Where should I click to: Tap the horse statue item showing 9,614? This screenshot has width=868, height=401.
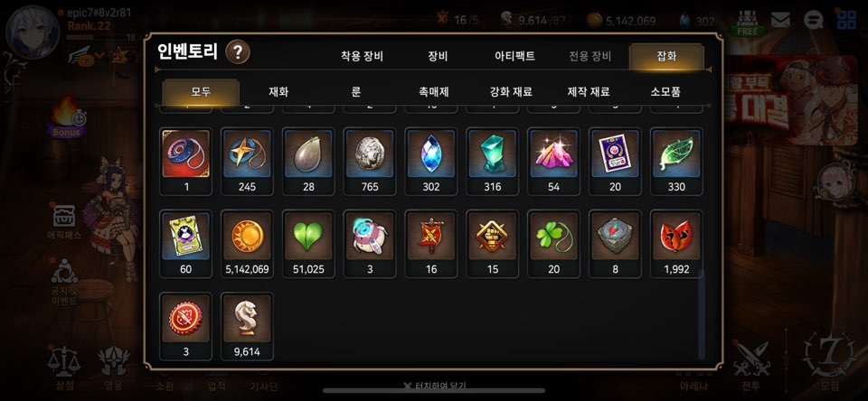click(x=247, y=326)
